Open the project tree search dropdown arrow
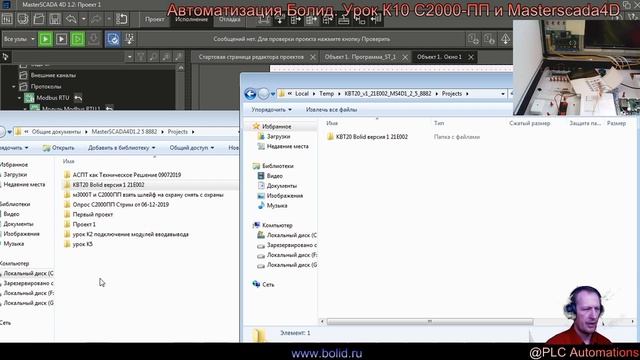Screen dimensions: 640x360 click(129, 57)
